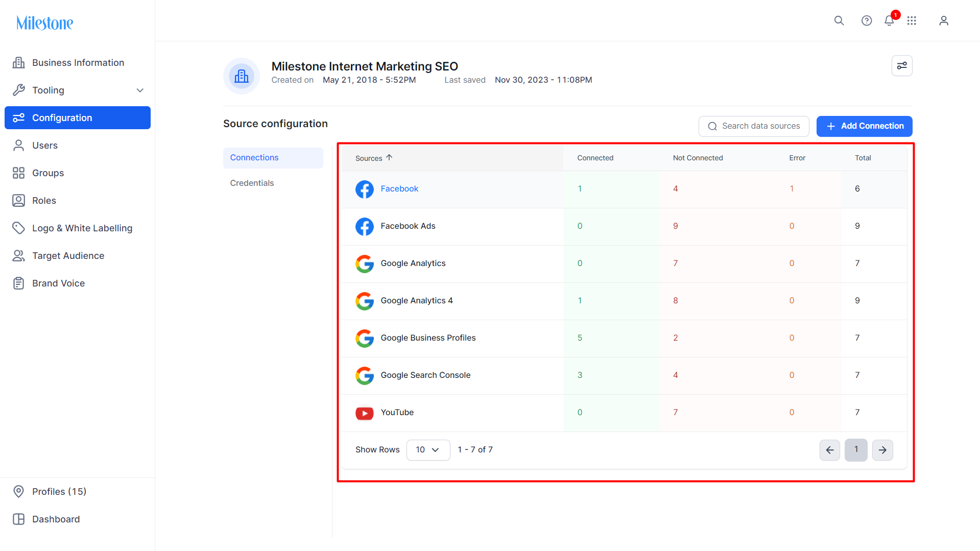Open the Google Search Console source
Image resolution: width=980 pixels, height=551 pixels.
pos(425,375)
